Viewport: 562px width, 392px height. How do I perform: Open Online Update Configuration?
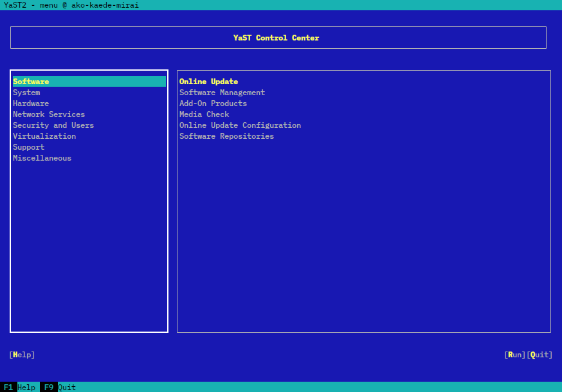point(240,125)
